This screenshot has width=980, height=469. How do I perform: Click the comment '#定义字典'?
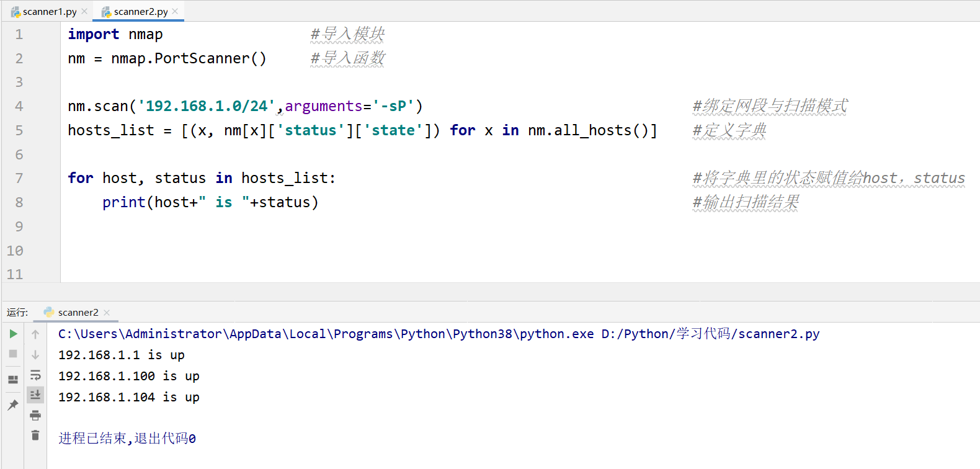(x=729, y=130)
